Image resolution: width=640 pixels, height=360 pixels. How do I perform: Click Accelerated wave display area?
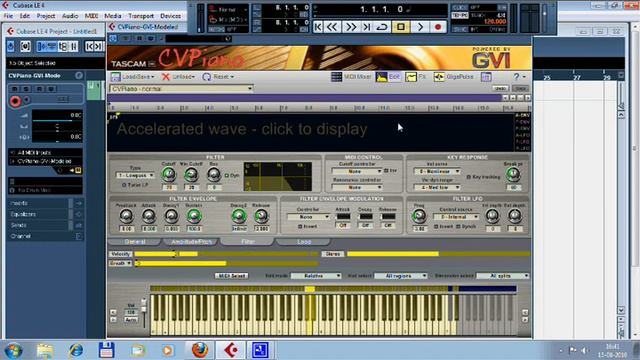click(310, 132)
